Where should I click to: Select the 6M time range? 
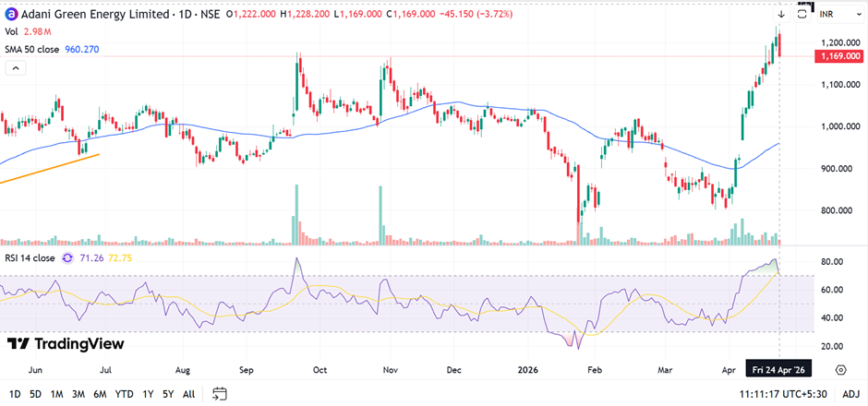(x=100, y=394)
